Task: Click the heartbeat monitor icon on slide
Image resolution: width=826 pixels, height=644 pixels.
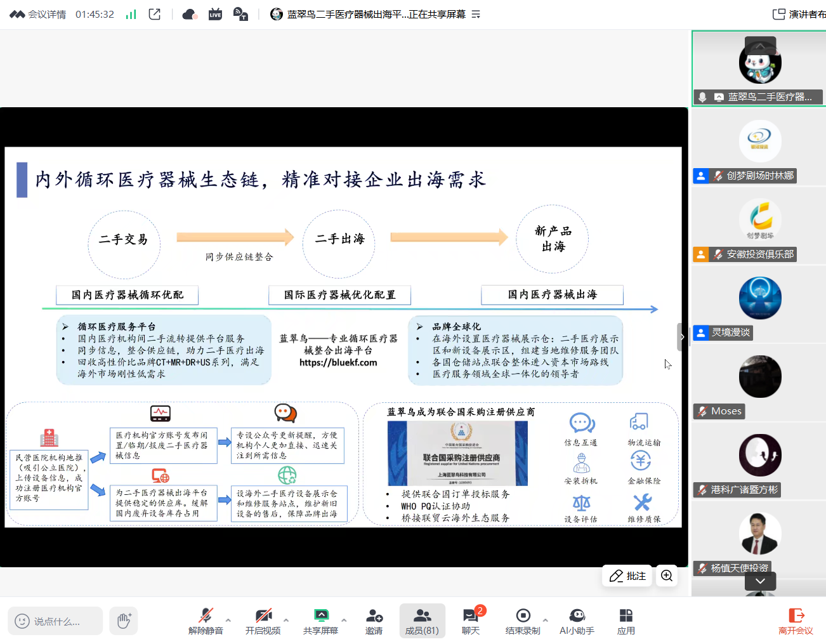Action: (161, 414)
